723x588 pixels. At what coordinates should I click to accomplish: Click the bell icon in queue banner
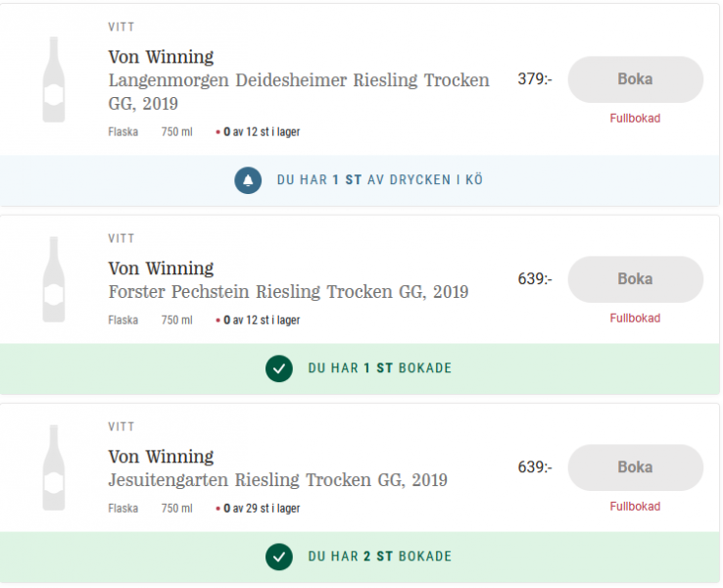(248, 180)
